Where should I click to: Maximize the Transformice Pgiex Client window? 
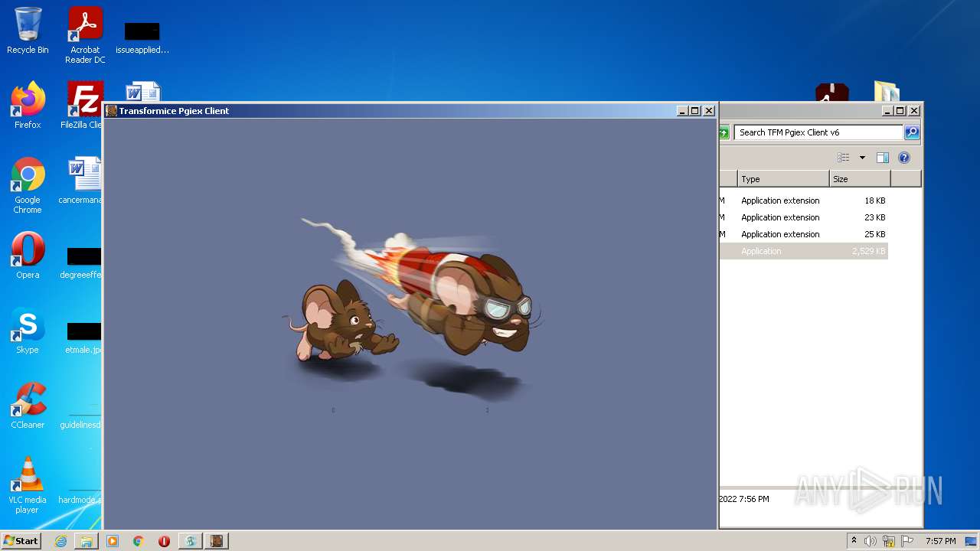695,111
